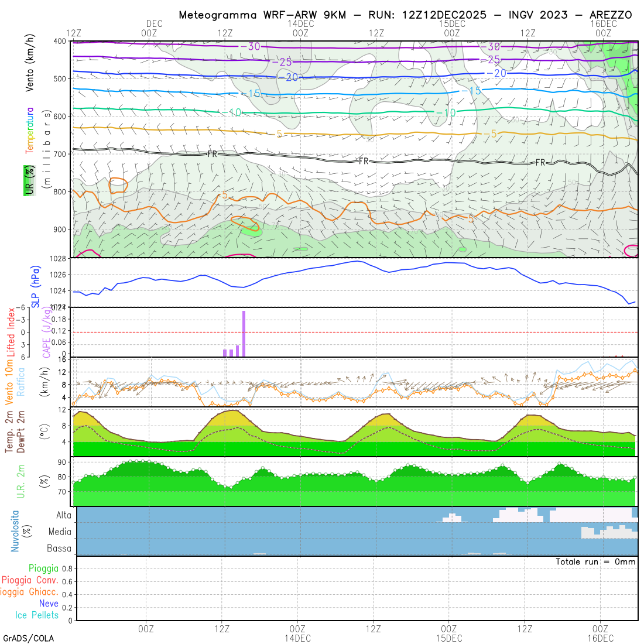
Task: Click the Meteogramma WRF-ARW title text
Action: pyautogui.click(x=405, y=15)
